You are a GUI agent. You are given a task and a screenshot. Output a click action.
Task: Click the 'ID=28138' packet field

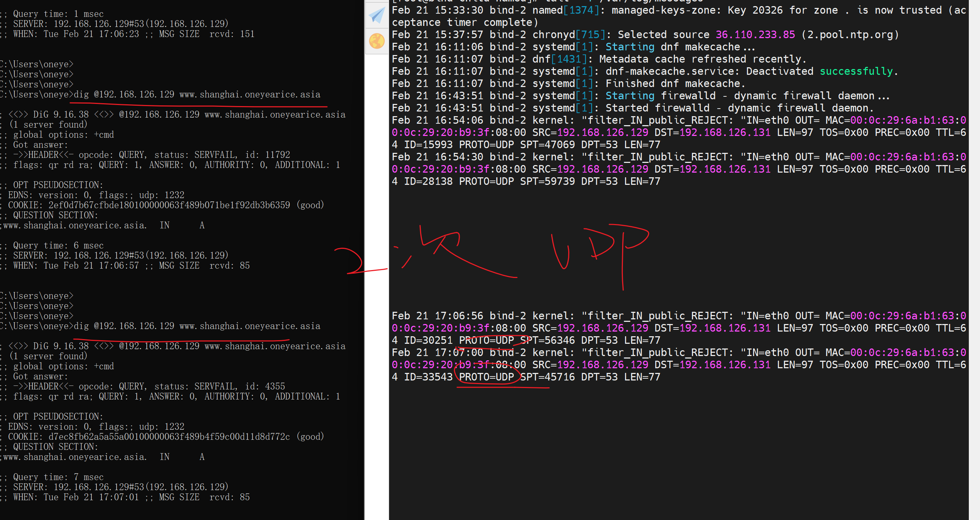pos(428,181)
